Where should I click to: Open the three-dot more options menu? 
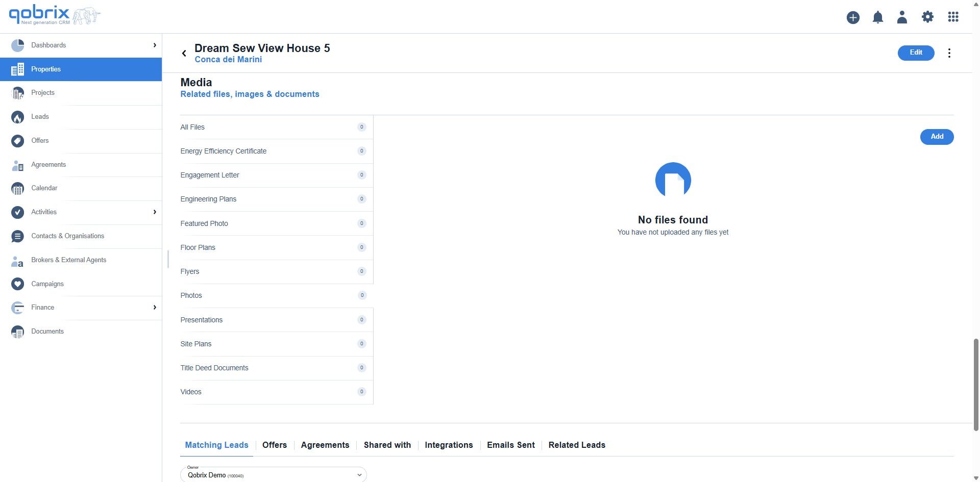[949, 53]
